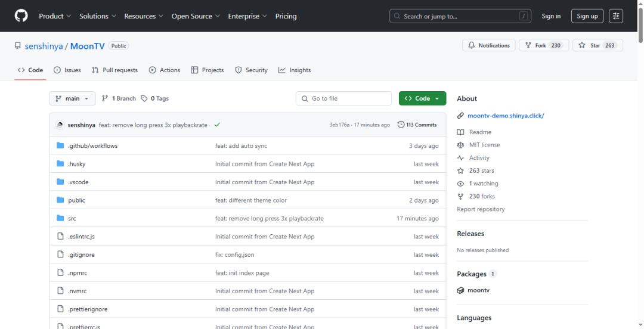Click the green commit status checkmark
The height and width of the screenshot is (329, 644).
coord(217,125)
